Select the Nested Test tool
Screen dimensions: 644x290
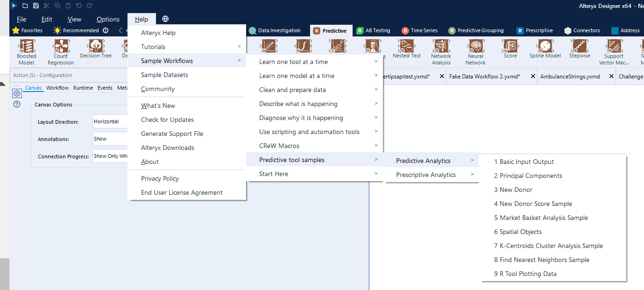tap(406, 48)
